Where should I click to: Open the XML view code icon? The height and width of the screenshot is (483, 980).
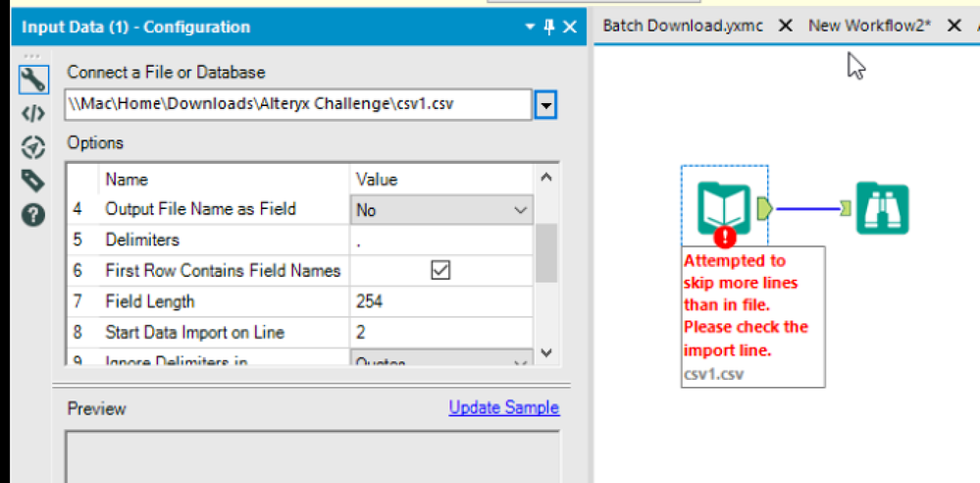pyautogui.click(x=32, y=114)
